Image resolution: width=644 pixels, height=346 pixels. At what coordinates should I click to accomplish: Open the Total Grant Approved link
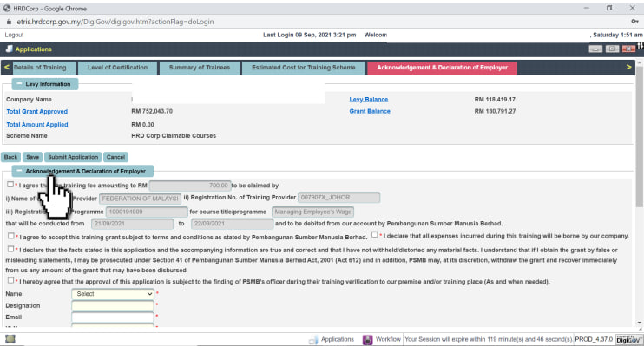37,111
